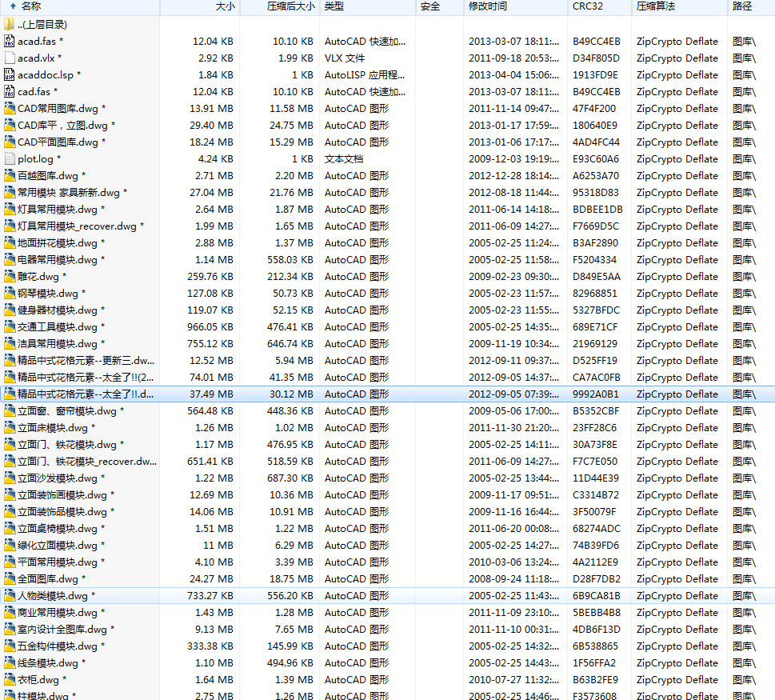775x700 pixels.
Task: Click the AutoLISP 应用程序 type cell
Action: click(365, 74)
